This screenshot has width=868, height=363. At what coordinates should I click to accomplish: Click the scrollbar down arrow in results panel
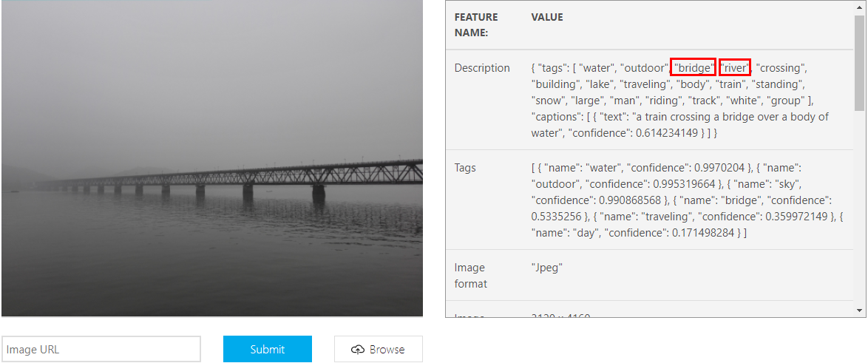(859, 311)
